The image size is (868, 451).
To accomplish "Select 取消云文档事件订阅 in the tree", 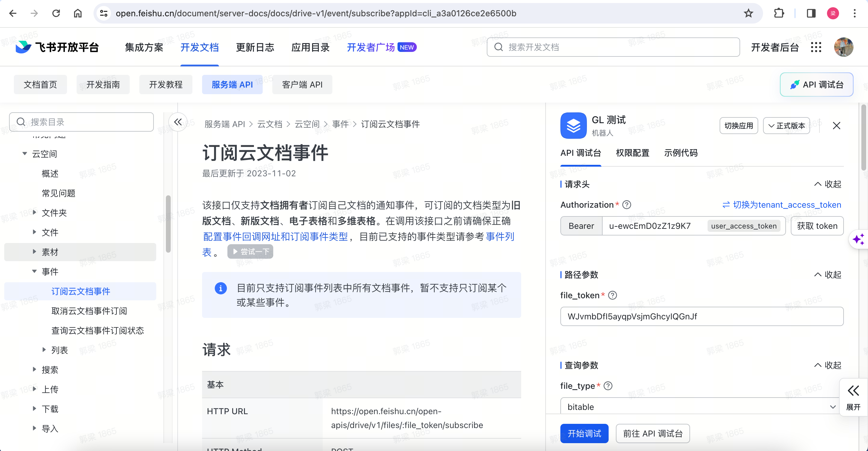I will pyautogui.click(x=89, y=311).
